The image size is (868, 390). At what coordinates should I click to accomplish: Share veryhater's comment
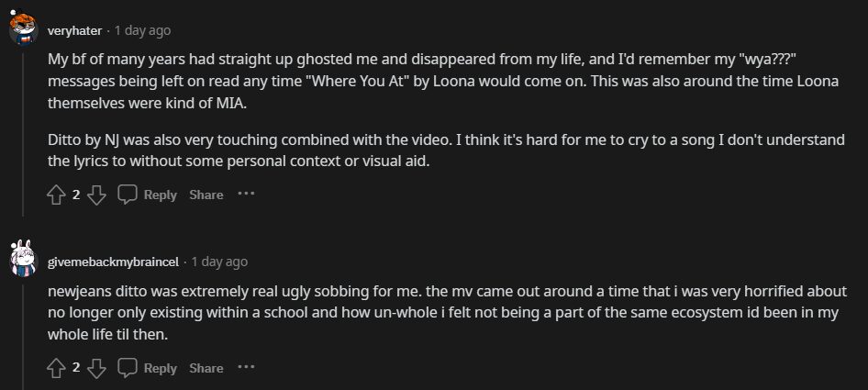tap(206, 195)
